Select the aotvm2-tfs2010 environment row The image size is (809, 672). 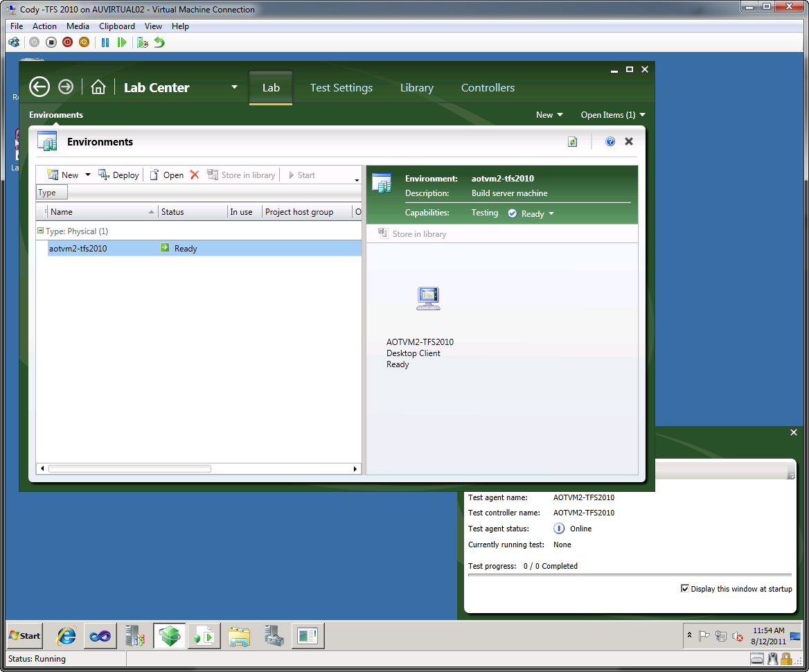pos(204,248)
